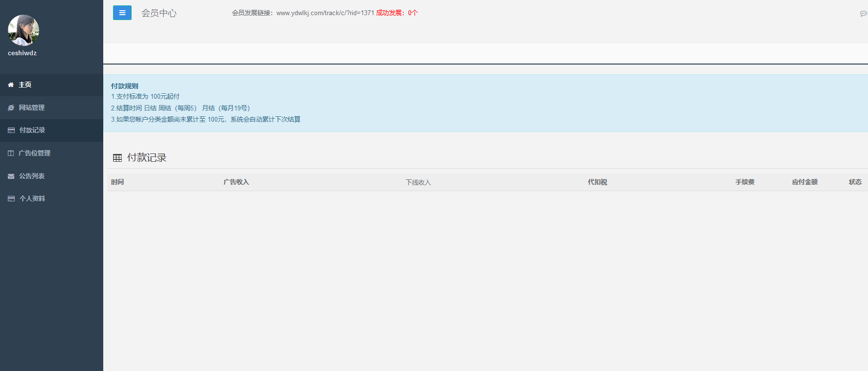Image resolution: width=868 pixels, height=371 pixels.
Task: Click the user avatar photo
Action: point(23,30)
